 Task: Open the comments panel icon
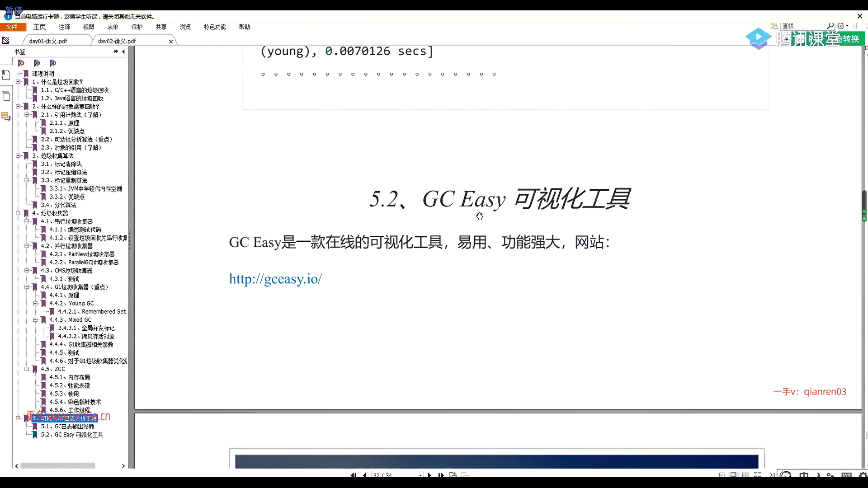[6, 117]
